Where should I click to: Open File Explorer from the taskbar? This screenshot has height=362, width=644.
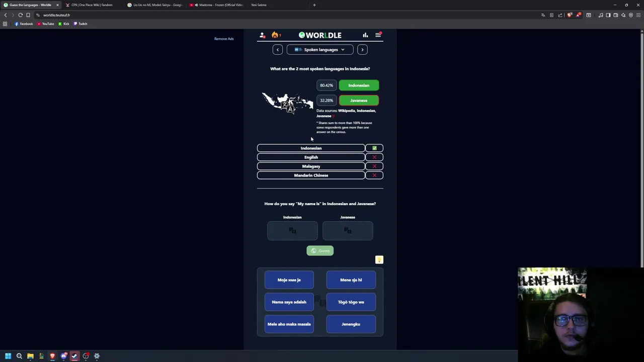(30, 356)
